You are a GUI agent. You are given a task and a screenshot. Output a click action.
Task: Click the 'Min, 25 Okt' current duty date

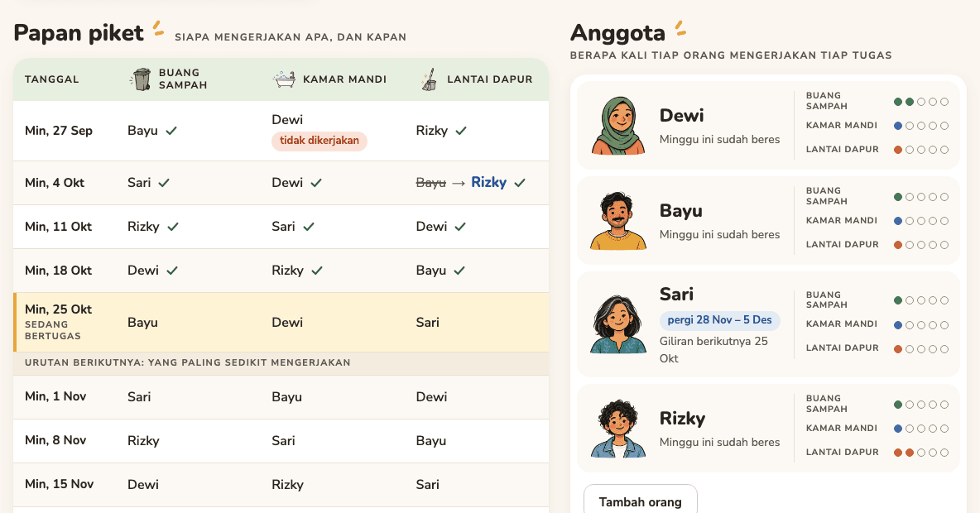click(x=58, y=309)
